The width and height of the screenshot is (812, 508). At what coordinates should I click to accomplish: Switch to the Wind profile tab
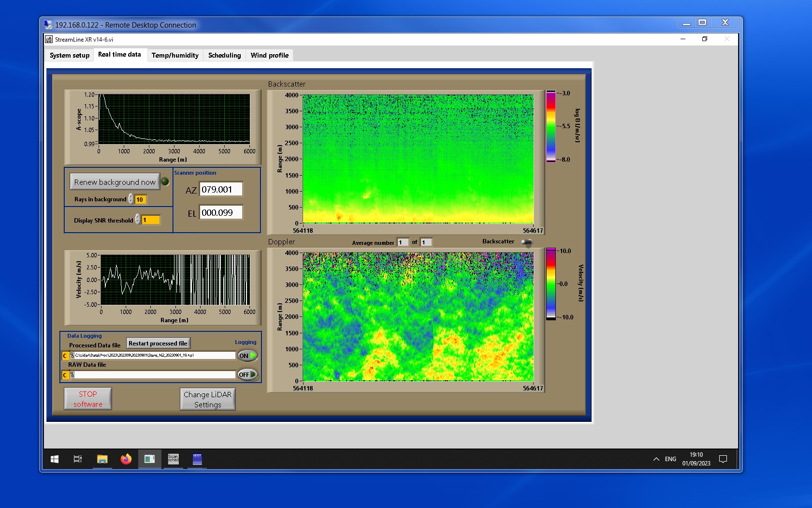click(269, 55)
